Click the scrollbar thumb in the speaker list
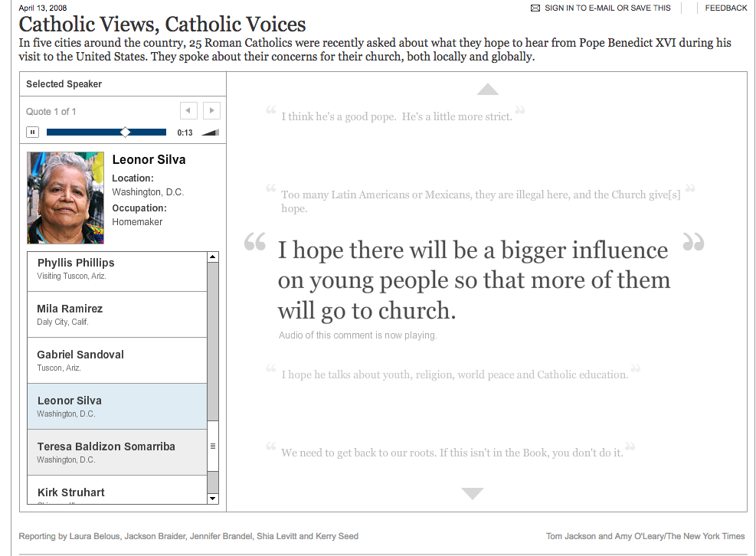Viewport: 756px width, 556px height. pyautogui.click(x=212, y=444)
